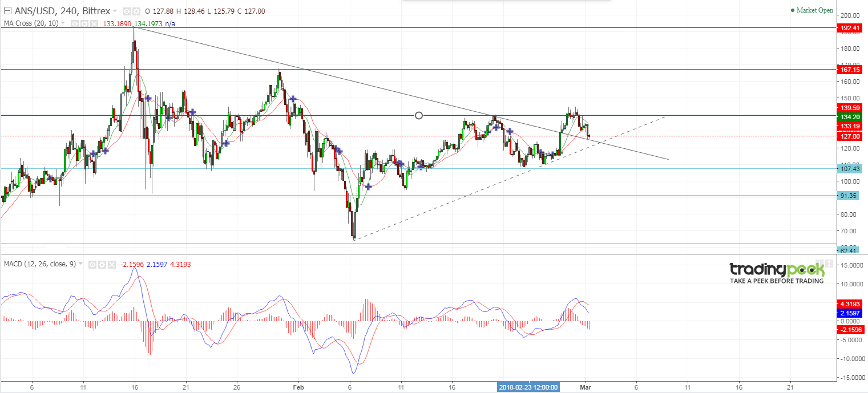
Task: Select the 107.43 blue price label
Action: (850, 169)
